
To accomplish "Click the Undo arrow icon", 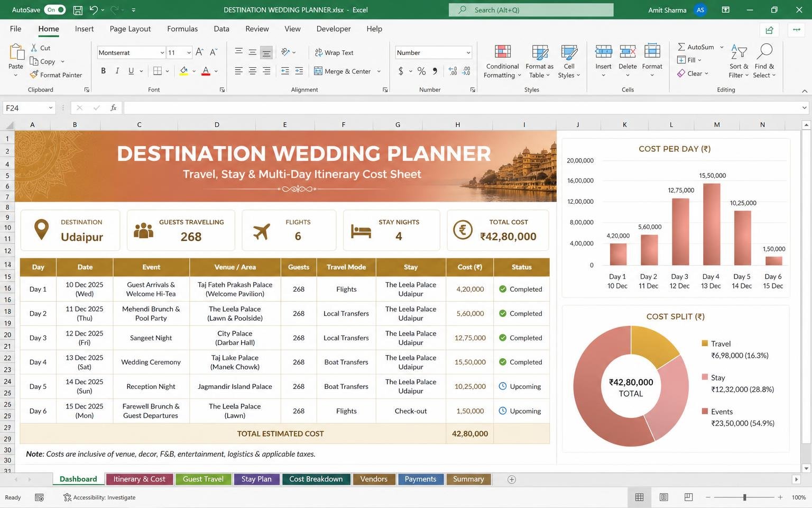I will (x=94, y=10).
